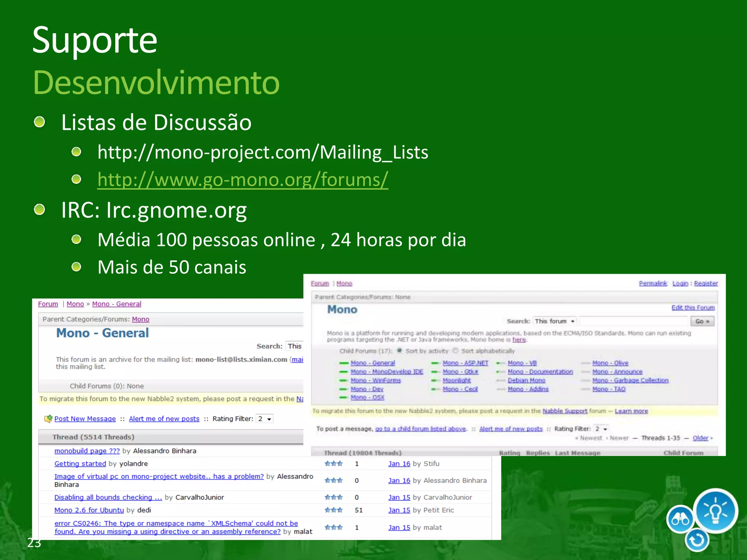
Task: Open error CS0246 XMLSchema thread
Action: 176,528
